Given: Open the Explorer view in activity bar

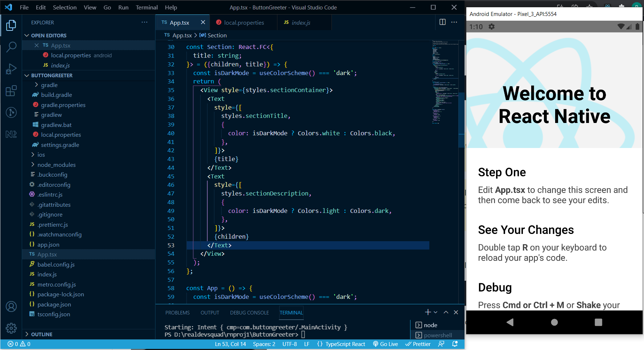Looking at the screenshot, I should (x=11, y=25).
